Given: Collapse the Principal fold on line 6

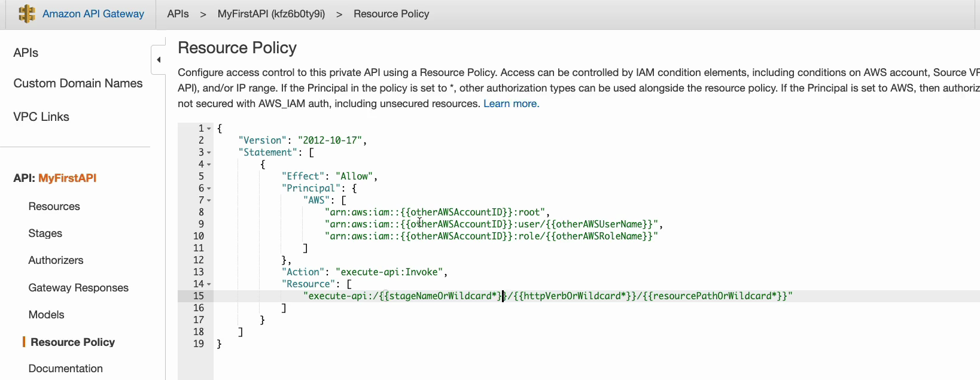Looking at the screenshot, I should (x=209, y=189).
